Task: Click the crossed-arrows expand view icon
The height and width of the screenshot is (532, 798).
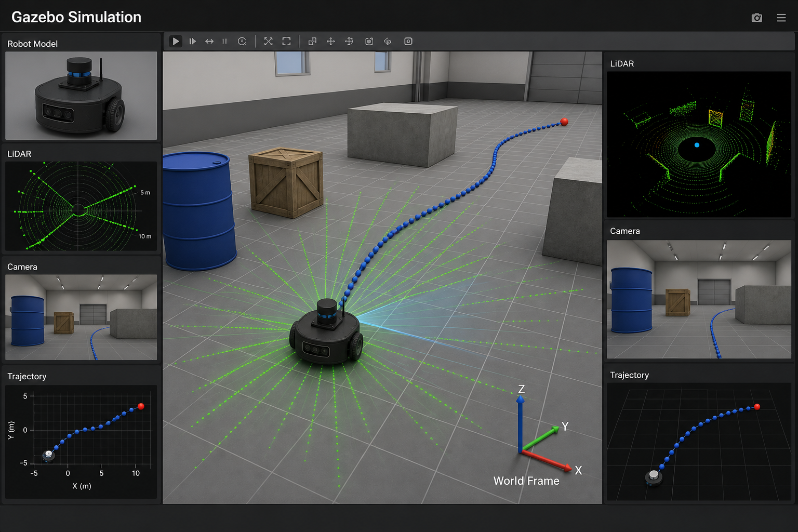Action: pos(268,41)
